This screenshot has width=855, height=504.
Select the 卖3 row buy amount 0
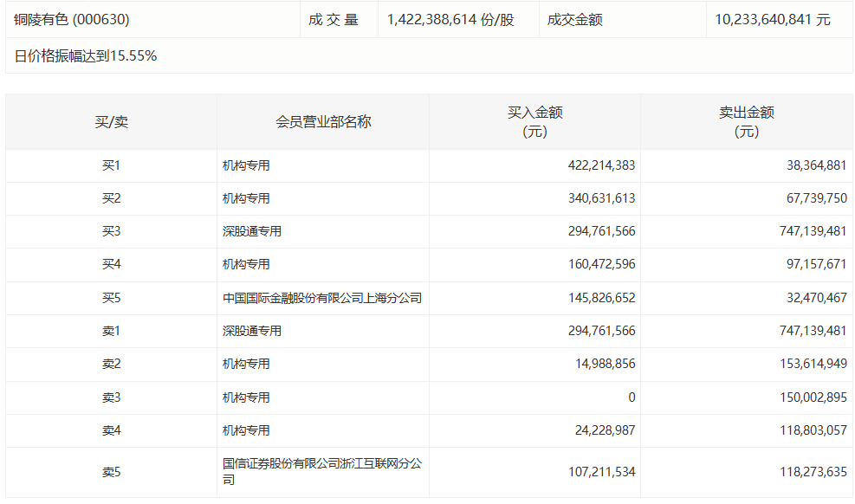pos(631,397)
